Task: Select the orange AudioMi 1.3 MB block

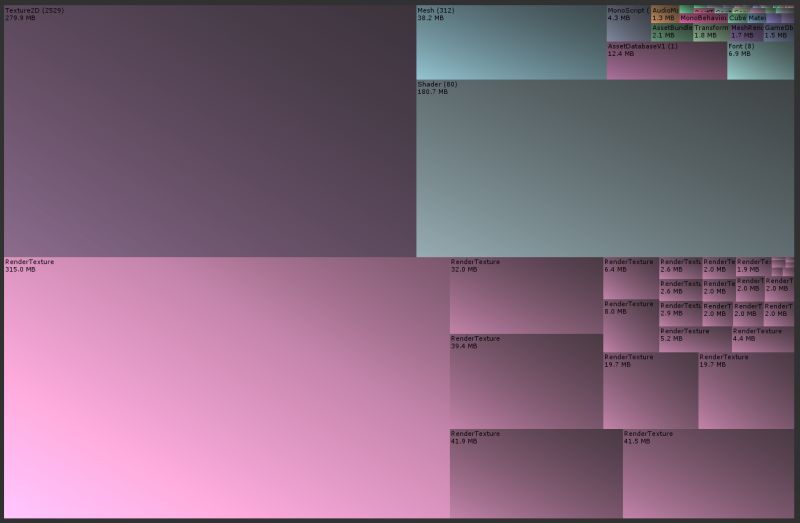Action: coord(665,14)
